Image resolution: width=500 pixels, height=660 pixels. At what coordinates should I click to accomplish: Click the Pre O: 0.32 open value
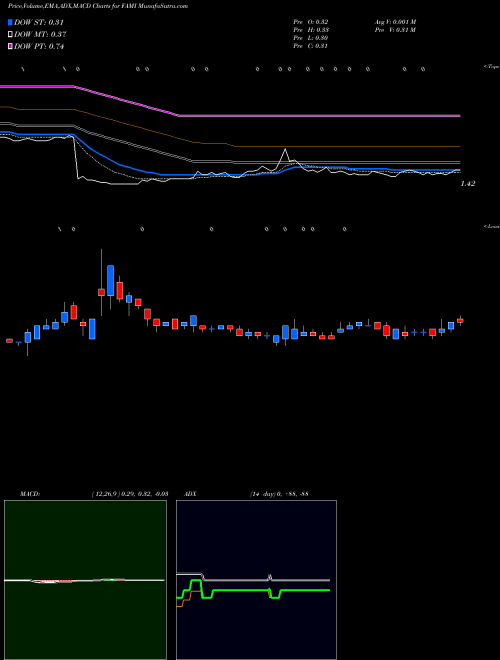(311, 22)
